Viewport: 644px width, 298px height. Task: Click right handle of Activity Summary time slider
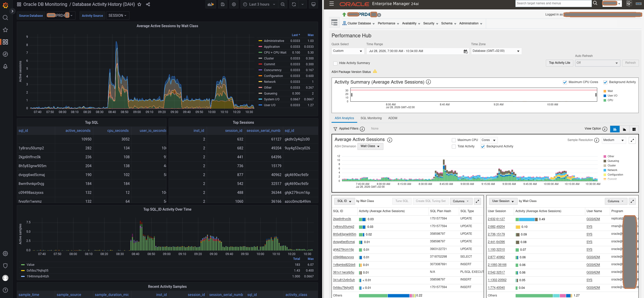[596, 95]
